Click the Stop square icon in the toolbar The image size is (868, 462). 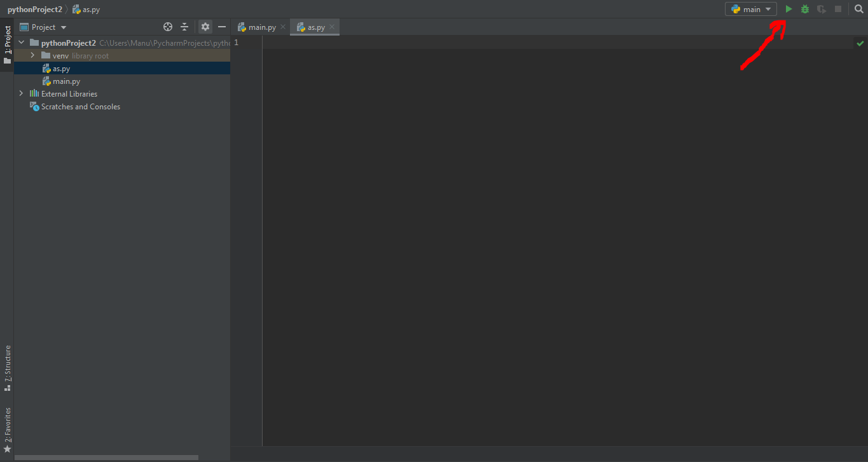pyautogui.click(x=838, y=9)
